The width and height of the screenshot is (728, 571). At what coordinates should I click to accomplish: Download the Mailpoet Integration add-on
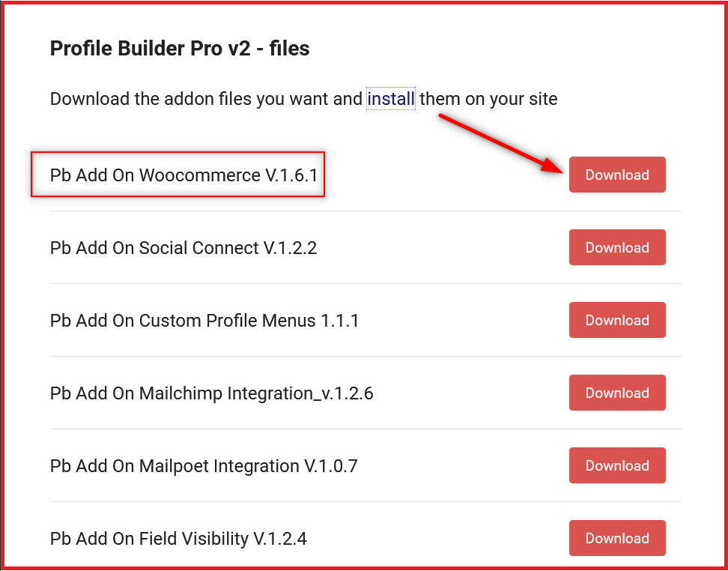[x=617, y=465]
